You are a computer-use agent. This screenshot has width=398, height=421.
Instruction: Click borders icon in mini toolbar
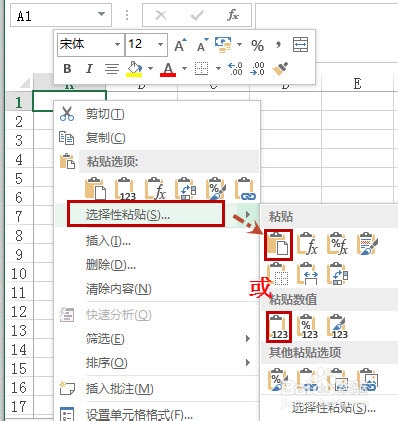tap(202, 69)
